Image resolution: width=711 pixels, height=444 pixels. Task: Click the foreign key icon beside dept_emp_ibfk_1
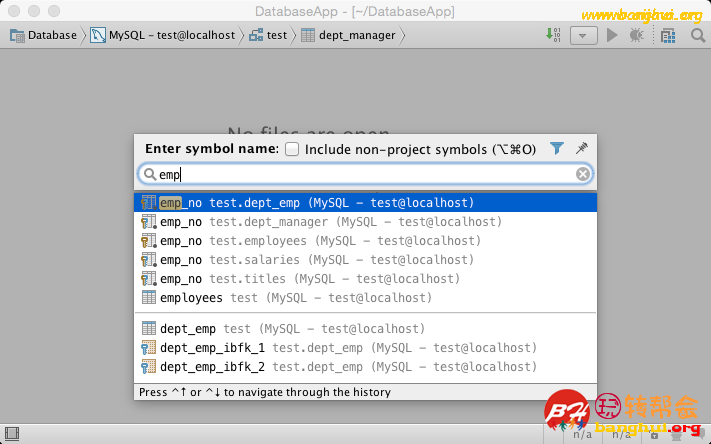[149, 348]
